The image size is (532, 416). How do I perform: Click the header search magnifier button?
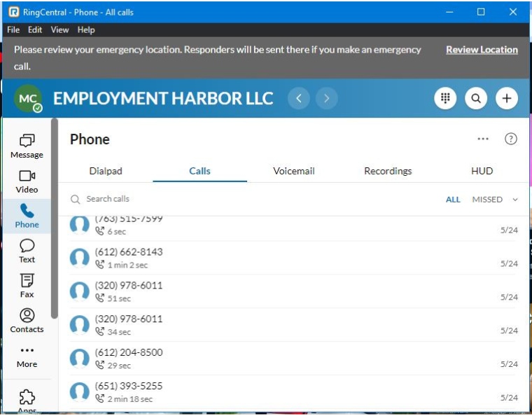click(x=476, y=99)
